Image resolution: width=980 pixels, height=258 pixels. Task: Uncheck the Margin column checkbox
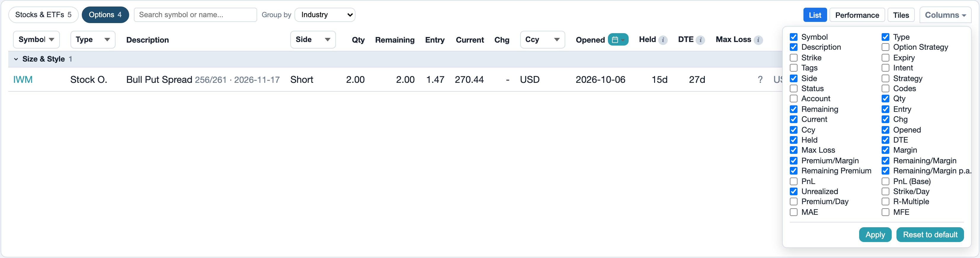coord(886,150)
